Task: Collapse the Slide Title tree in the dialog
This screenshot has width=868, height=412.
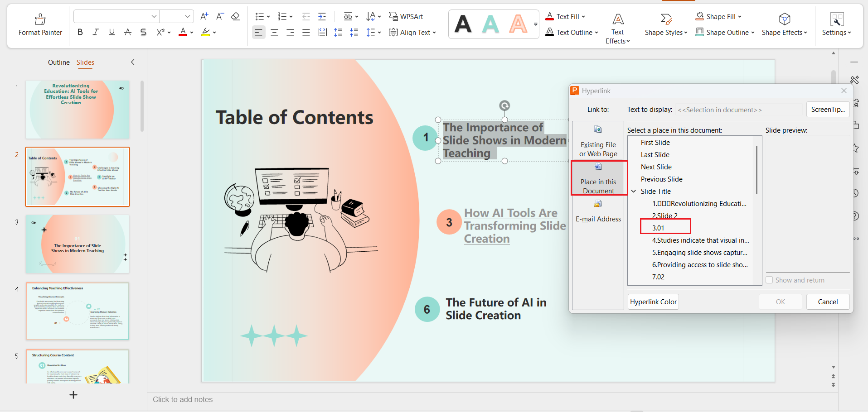Action: coord(633,191)
